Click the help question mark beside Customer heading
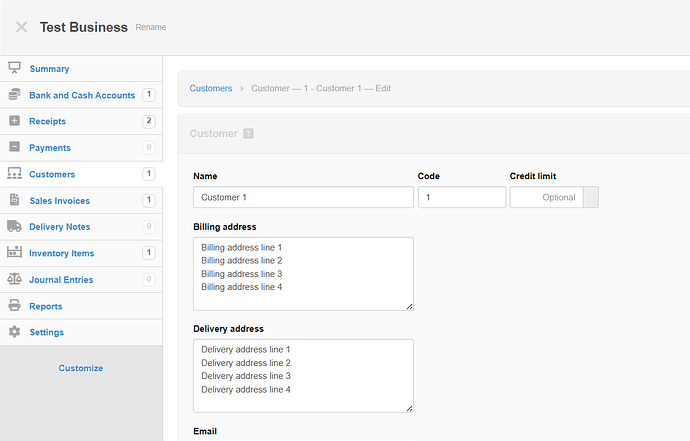Viewport: 690px width, 441px height. [x=248, y=133]
